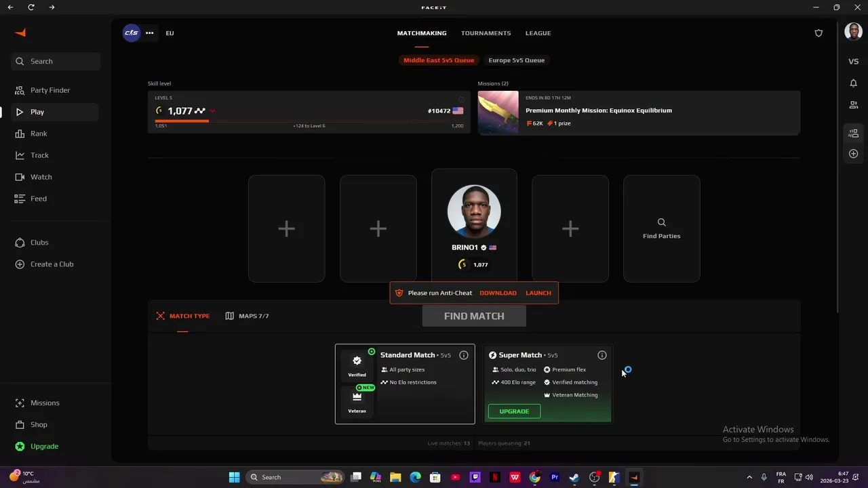Viewport: 868px width, 488px height.
Task: Click the #10472 ranking text
Action: (x=439, y=111)
